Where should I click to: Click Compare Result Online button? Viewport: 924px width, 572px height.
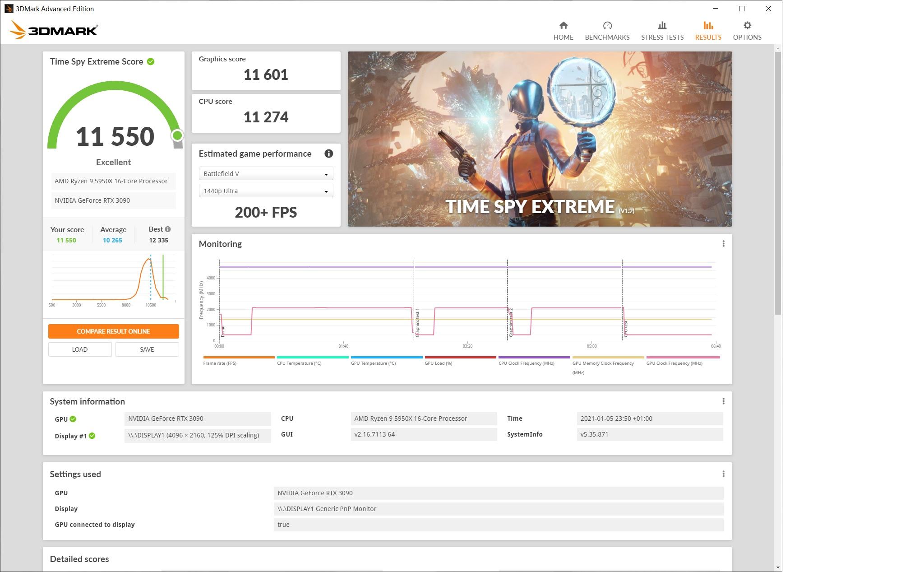pos(113,331)
